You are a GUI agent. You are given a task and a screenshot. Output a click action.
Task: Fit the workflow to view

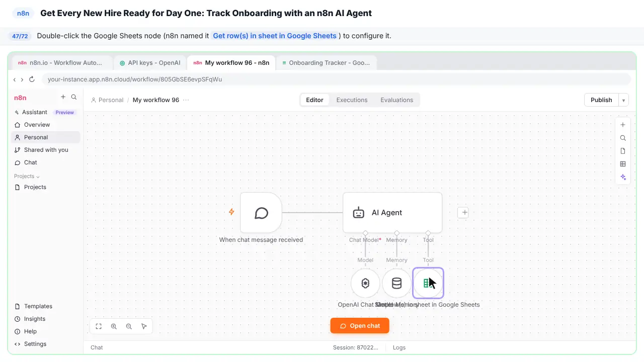click(99, 326)
